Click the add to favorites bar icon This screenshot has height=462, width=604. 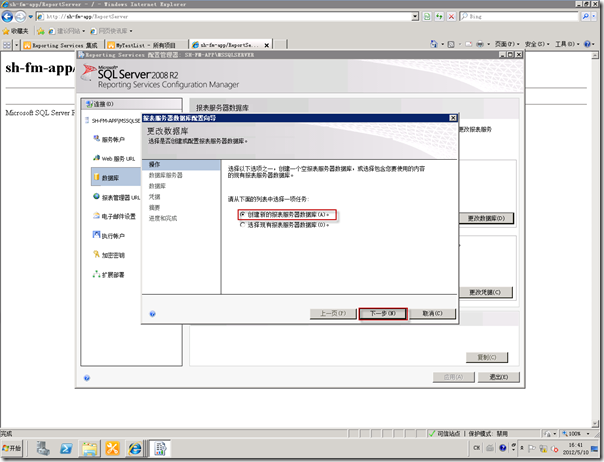click(41, 31)
